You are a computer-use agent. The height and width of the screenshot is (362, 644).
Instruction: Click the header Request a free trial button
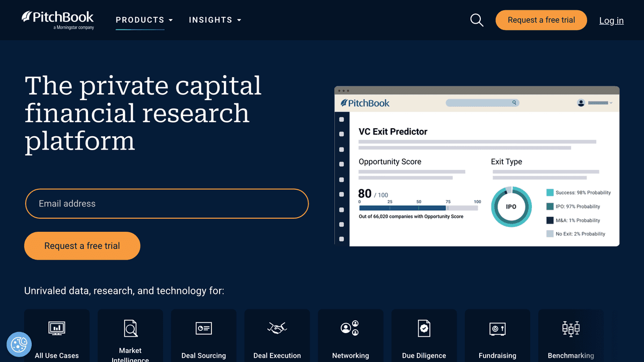click(541, 20)
